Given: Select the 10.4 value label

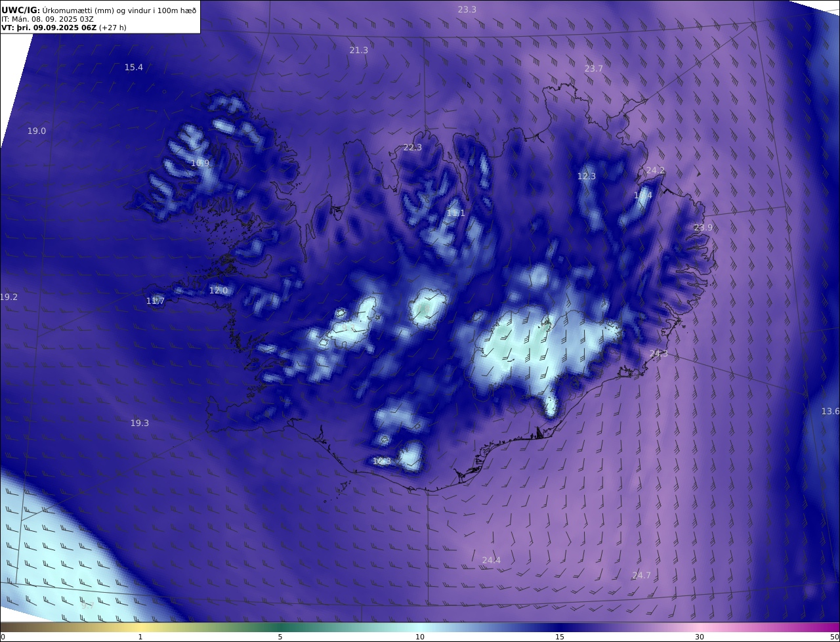Looking at the screenshot, I should [643, 195].
